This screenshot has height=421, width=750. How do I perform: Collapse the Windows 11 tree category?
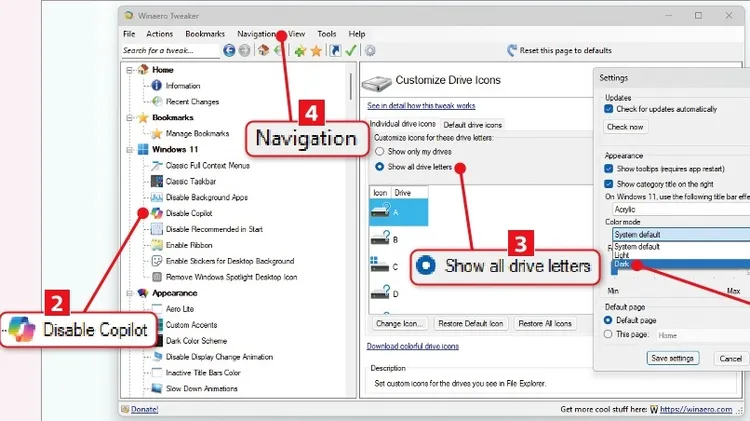130,149
